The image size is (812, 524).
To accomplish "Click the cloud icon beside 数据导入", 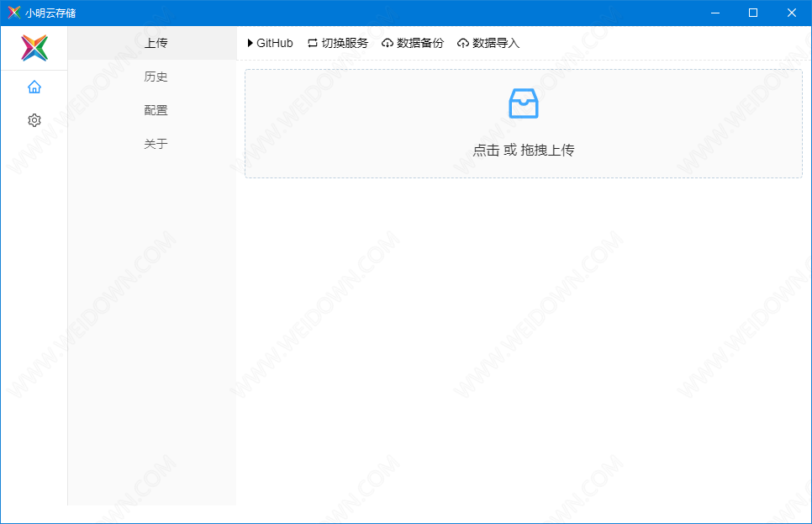I will click(x=463, y=43).
